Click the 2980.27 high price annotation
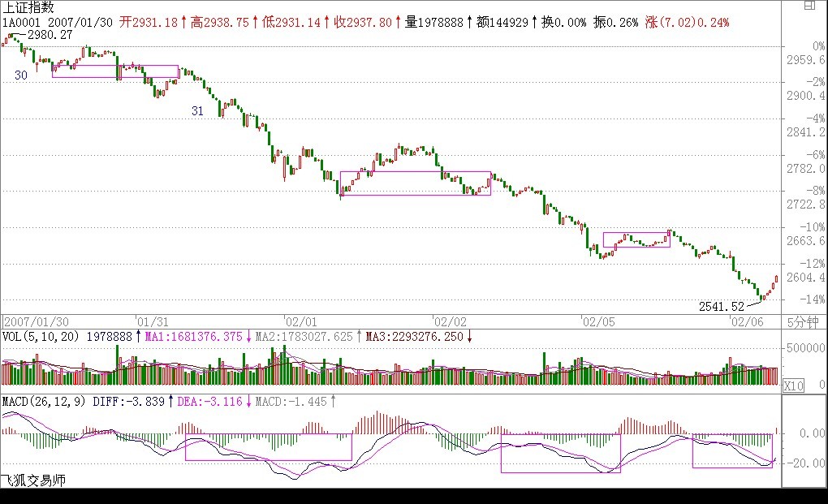Image resolution: width=828 pixels, height=504 pixels. 48,35
